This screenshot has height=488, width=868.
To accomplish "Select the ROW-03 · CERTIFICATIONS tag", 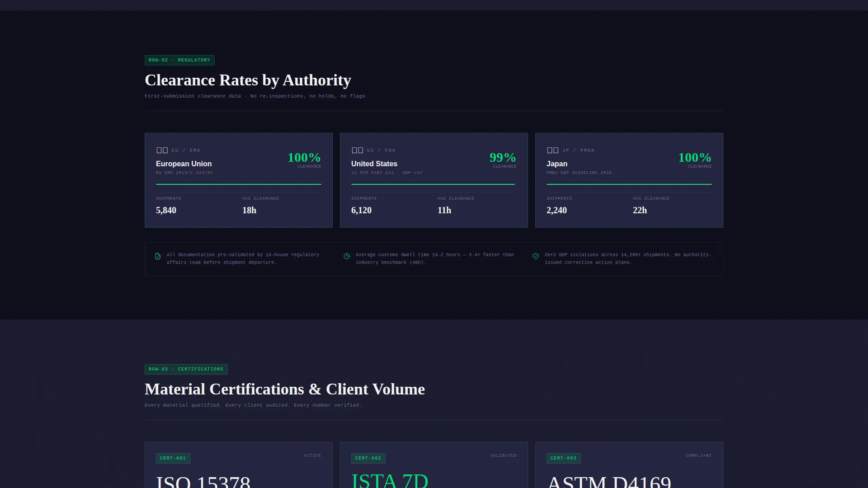I will pyautogui.click(x=186, y=369).
